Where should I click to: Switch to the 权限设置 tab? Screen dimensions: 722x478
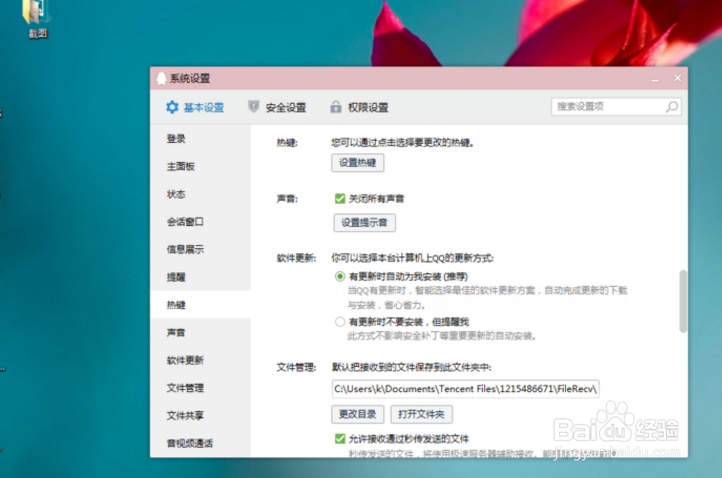[x=359, y=107]
